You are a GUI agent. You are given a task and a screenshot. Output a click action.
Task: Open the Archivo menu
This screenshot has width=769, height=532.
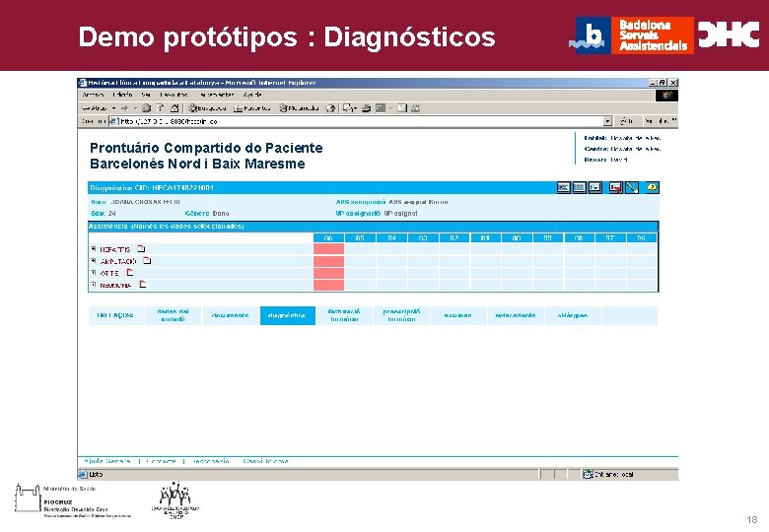[x=93, y=95]
